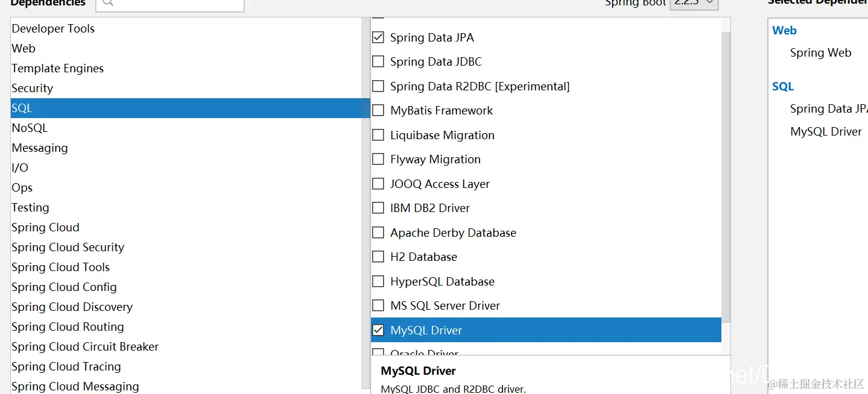
Task: Click the SQL heading in Selected Dependencies
Action: point(783,86)
